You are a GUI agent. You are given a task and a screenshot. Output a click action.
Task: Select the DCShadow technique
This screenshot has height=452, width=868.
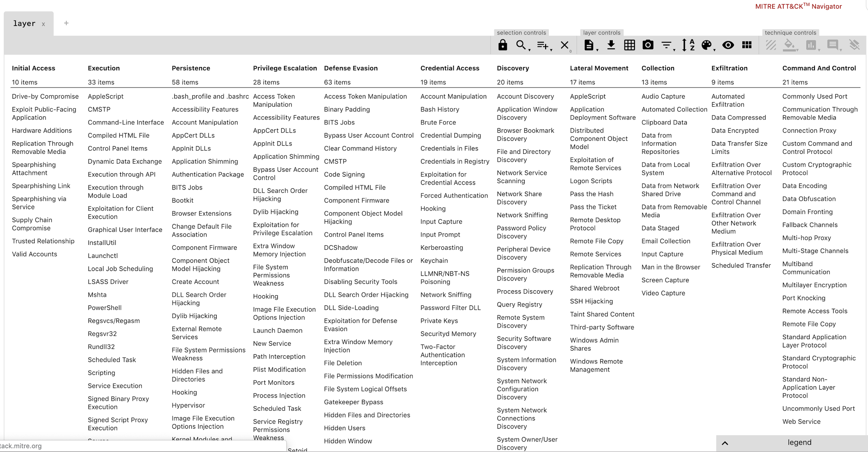[340, 248]
